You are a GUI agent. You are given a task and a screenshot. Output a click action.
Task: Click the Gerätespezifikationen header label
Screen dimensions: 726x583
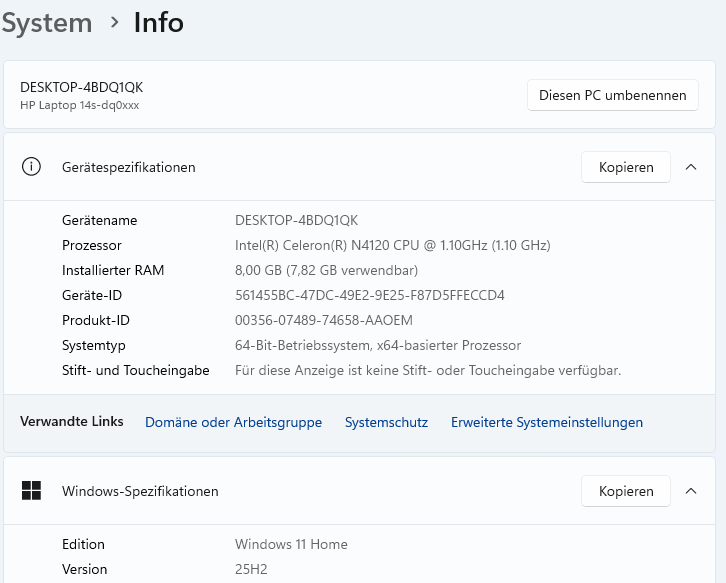[129, 167]
